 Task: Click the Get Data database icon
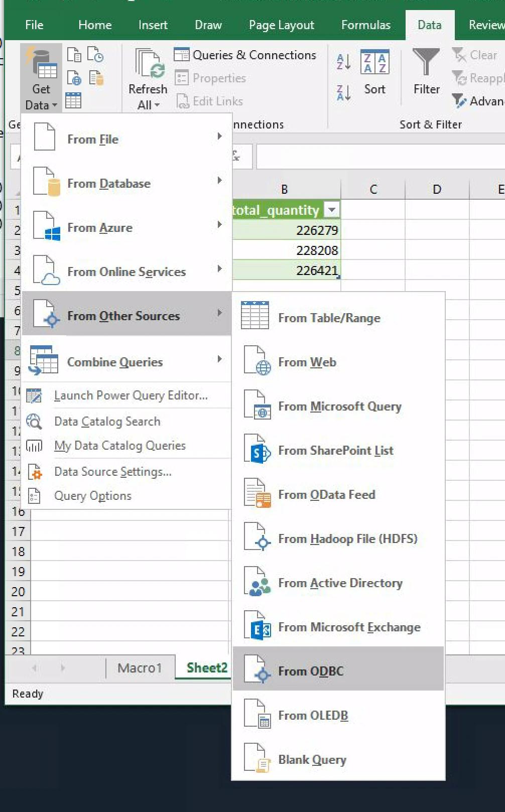tap(41, 63)
